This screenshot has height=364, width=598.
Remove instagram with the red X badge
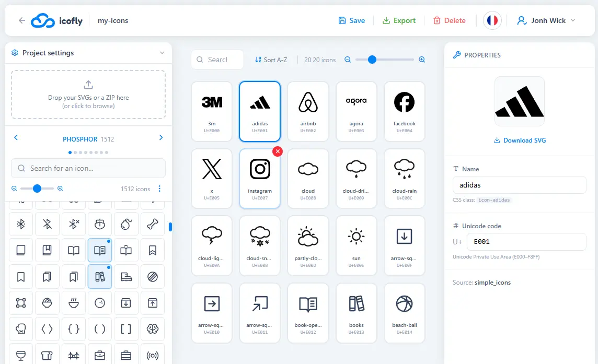tap(278, 151)
